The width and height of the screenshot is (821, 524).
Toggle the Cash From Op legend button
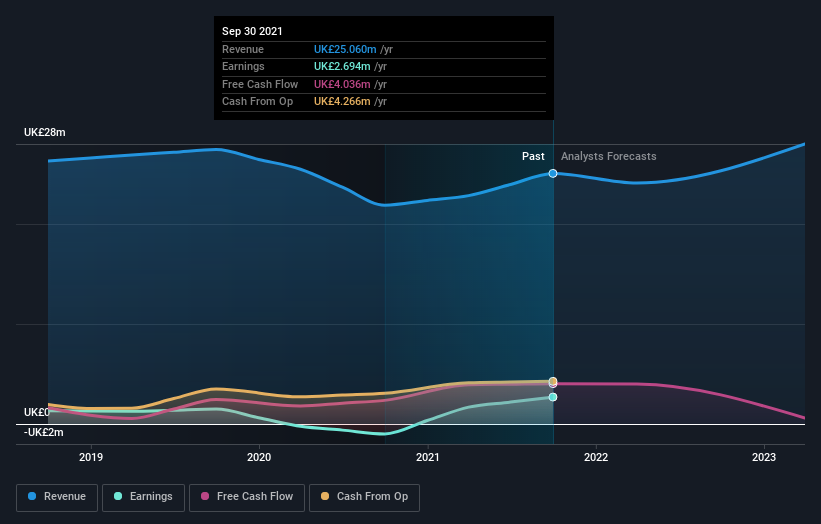pyautogui.click(x=364, y=497)
